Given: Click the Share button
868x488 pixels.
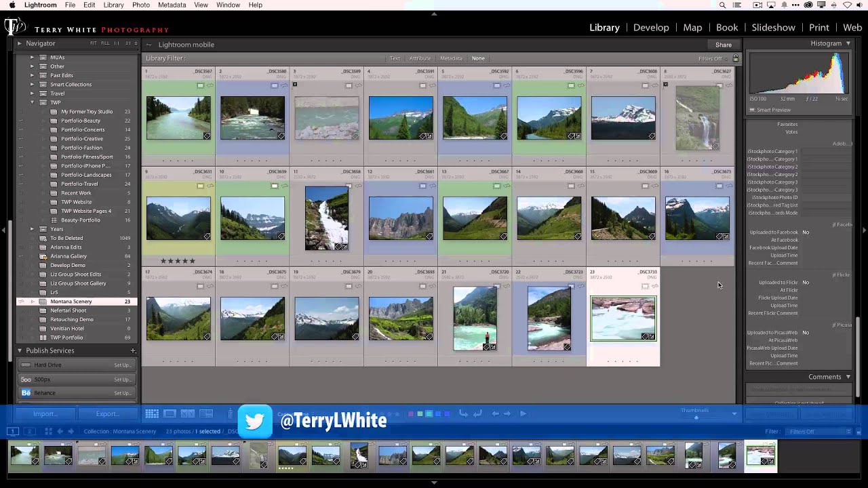Looking at the screenshot, I should (724, 45).
